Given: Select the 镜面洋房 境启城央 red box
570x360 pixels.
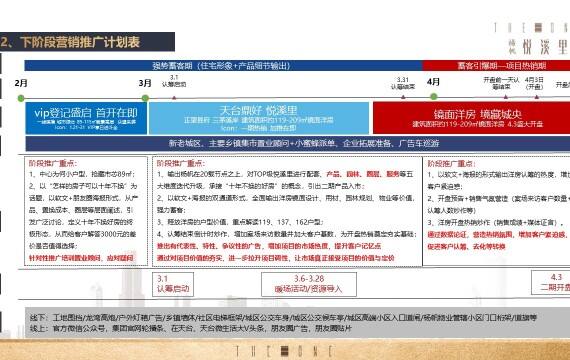Looking at the screenshot, I should pyautogui.click(x=471, y=118).
